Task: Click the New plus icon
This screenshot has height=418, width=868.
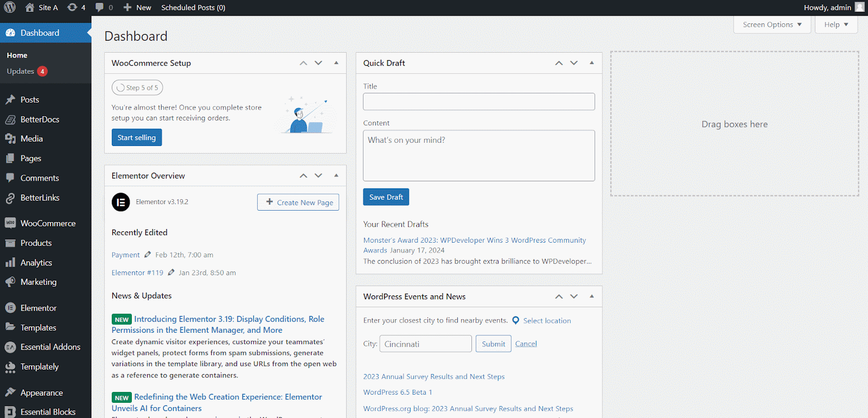Action: click(x=127, y=7)
